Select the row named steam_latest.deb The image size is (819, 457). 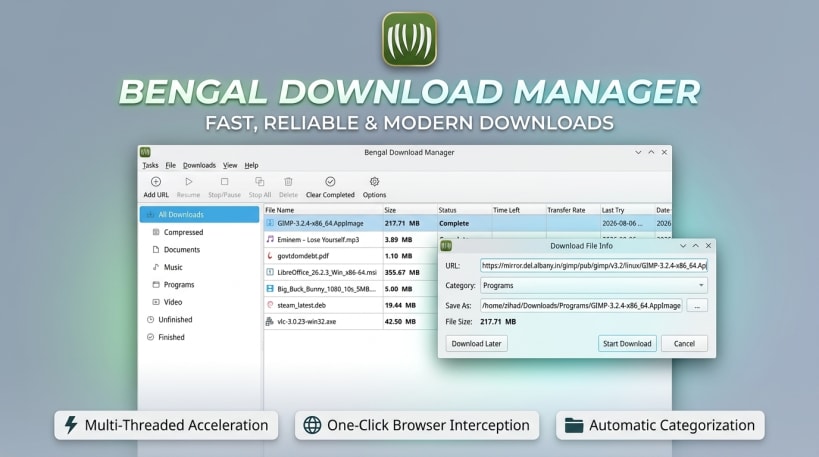350,305
